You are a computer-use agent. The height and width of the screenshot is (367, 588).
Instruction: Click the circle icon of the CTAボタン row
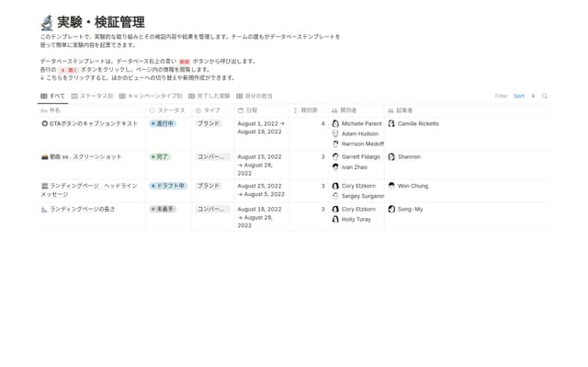point(45,123)
